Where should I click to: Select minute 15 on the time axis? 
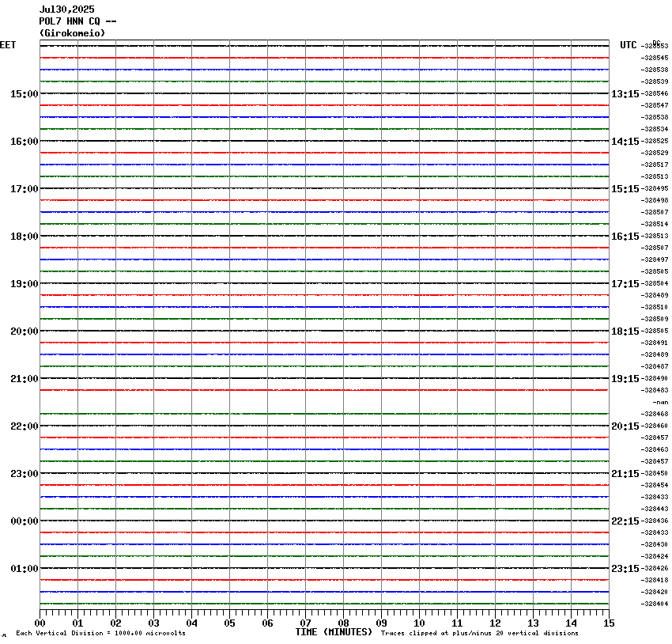(609, 623)
